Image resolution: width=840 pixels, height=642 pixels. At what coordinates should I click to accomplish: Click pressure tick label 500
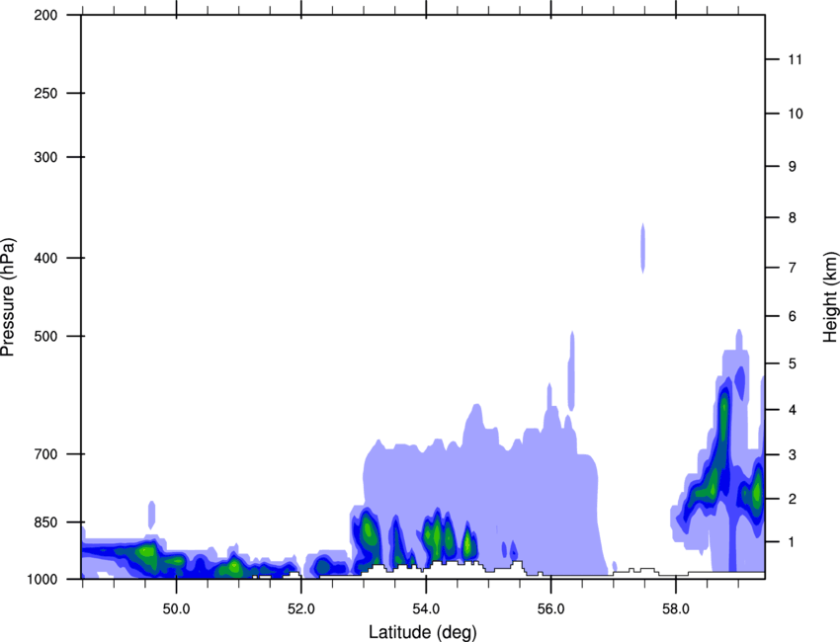[x=45, y=336]
